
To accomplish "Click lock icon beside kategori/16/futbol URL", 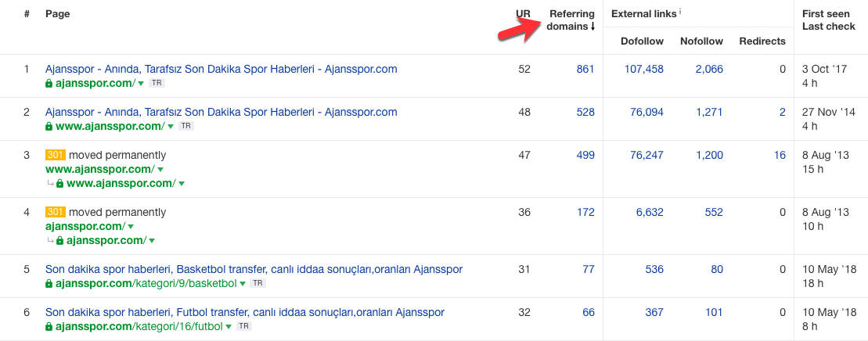I will (x=49, y=326).
